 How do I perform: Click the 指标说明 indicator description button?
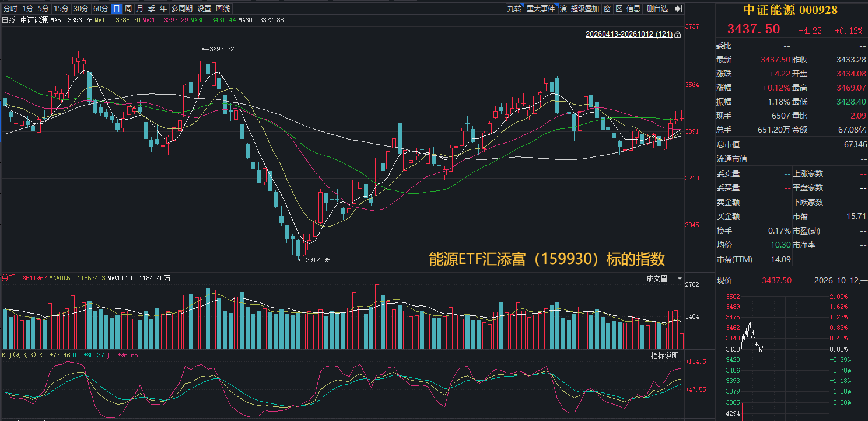tap(665, 356)
